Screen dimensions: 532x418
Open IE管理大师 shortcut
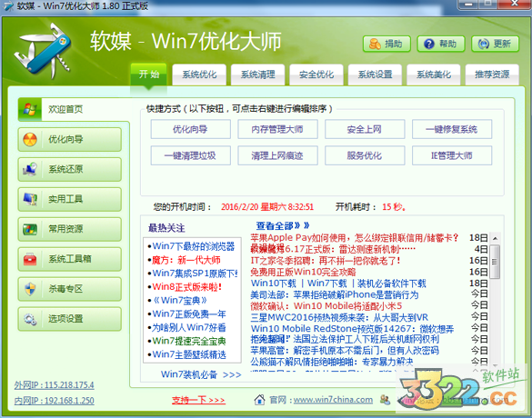click(x=452, y=155)
